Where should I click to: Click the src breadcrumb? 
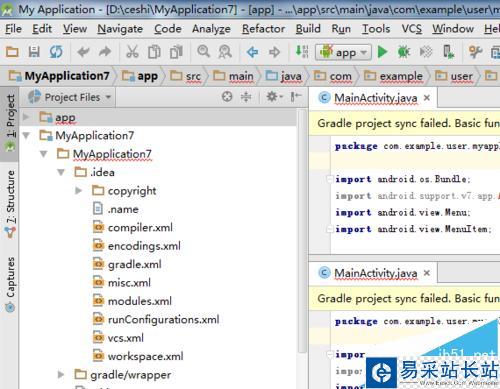click(x=186, y=76)
